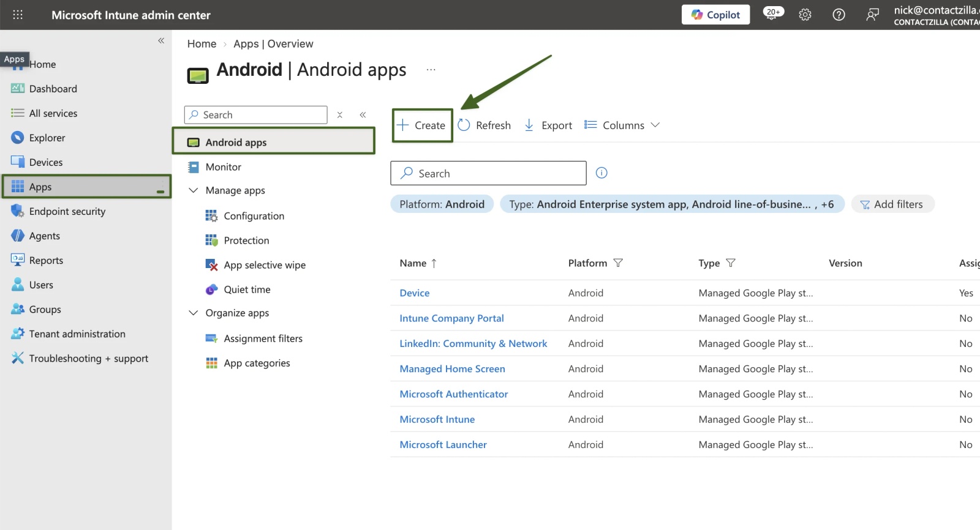
Task: Click the Troubleshooting + support icon
Action: 18,358
